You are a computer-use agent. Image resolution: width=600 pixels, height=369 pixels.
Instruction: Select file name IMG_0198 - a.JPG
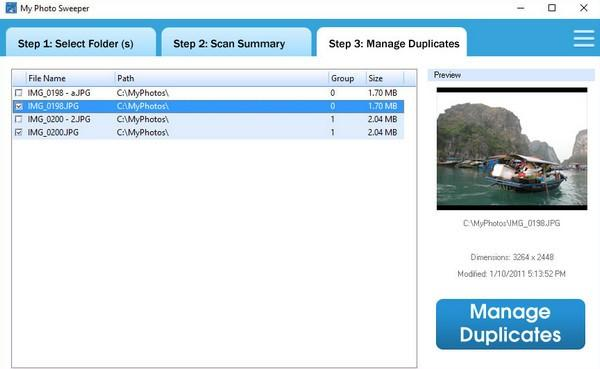pos(59,93)
